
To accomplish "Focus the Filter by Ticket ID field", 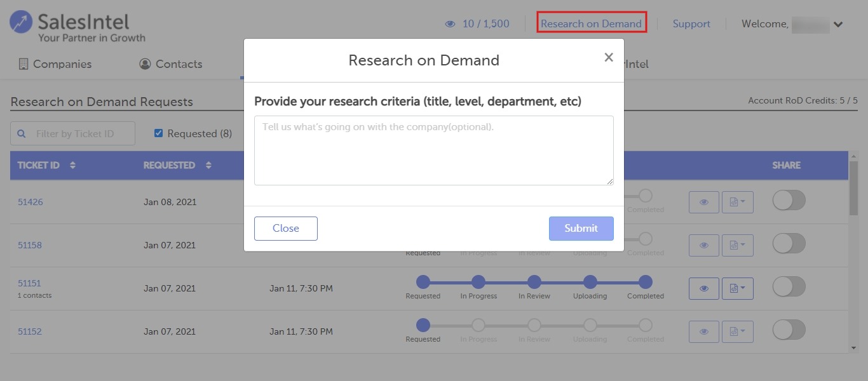I will click(x=72, y=133).
